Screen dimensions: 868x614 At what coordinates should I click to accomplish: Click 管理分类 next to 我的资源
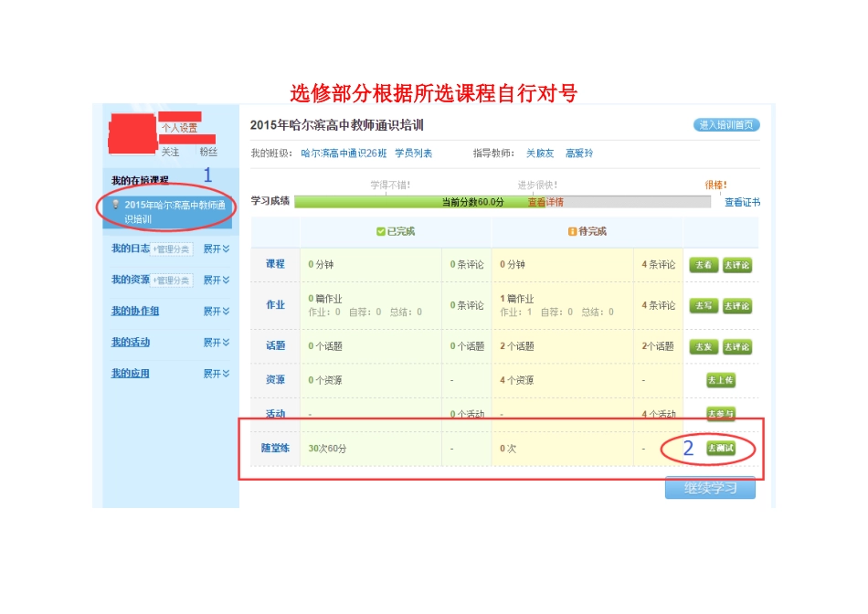click(172, 281)
